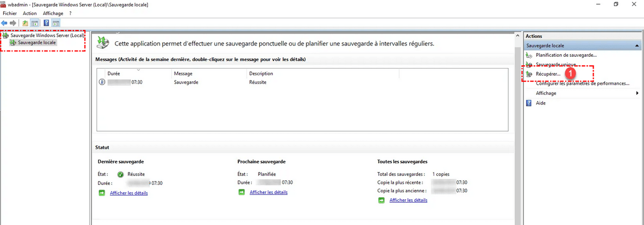Image resolution: width=644 pixels, height=225 pixels.
Task: Select Sauvegarde locale in the tree
Action: (36, 42)
